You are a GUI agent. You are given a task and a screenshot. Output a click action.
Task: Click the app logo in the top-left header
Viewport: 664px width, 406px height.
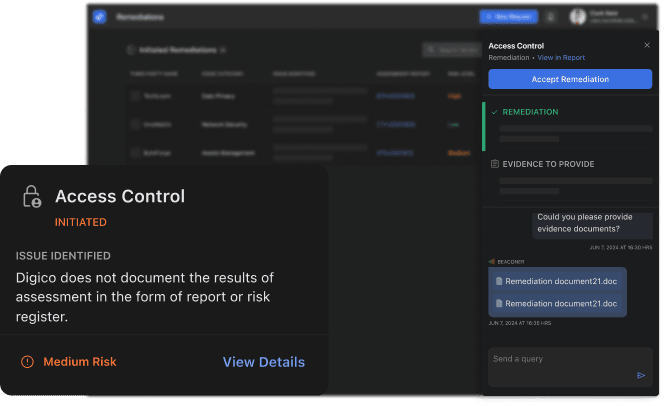click(99, 17)
